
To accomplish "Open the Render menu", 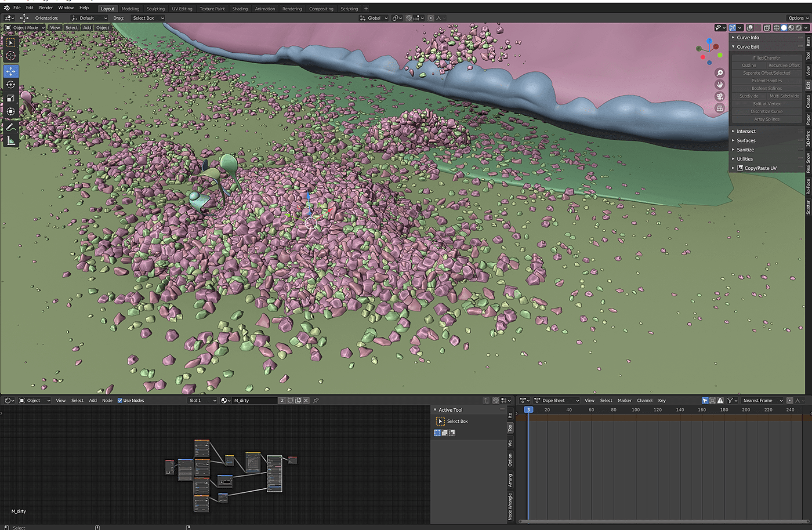I will tap(46, 8).
